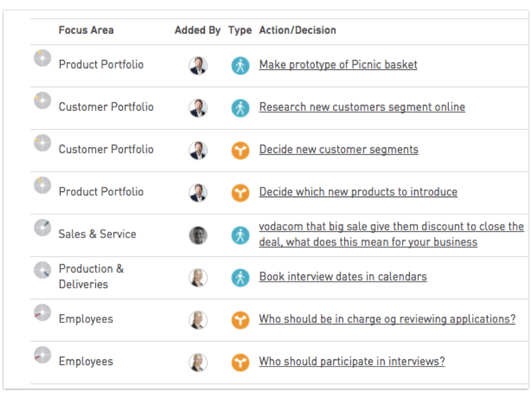Click the action icon on the Sales & Service row
Screen dimensions: 532x399
[240, 235]
